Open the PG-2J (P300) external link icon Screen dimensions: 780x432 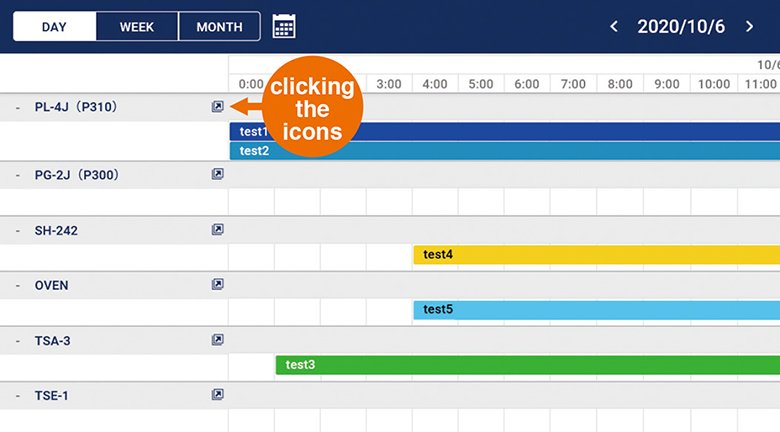(217, 174)
